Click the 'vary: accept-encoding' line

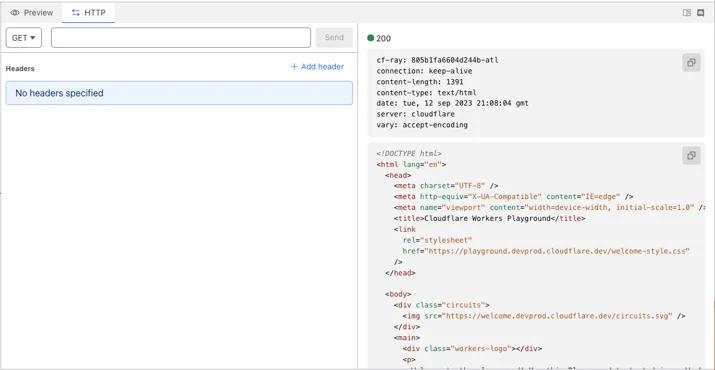click(422, 125)
